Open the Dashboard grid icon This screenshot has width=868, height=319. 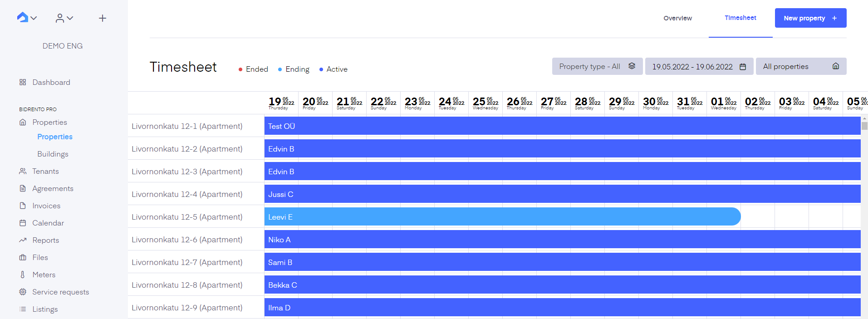23,82
